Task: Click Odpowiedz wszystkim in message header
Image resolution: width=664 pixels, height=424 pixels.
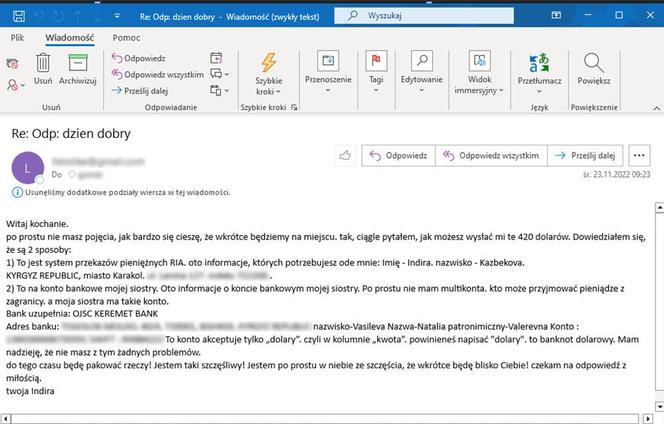Action: coord(491,155)
